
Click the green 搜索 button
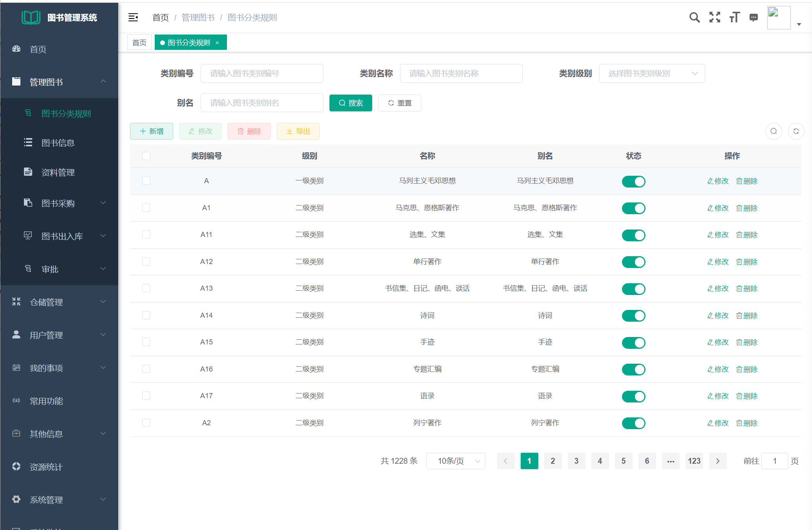351,103
